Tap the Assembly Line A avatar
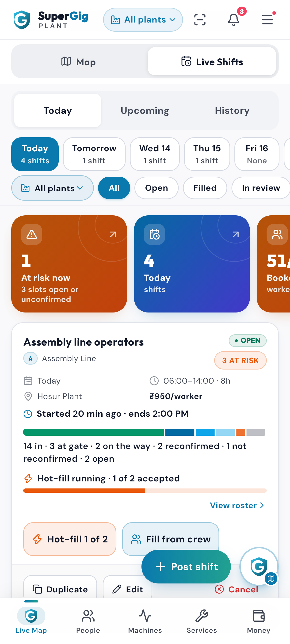This screenshot has width=290, height=644. point(31,358)
